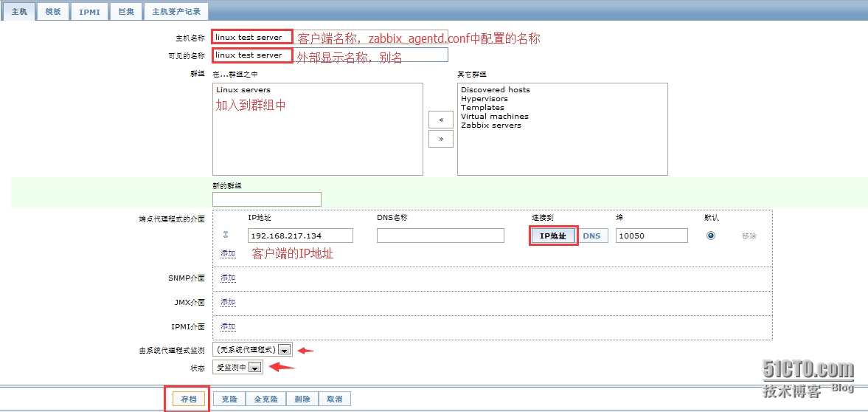Click 添加 link in SNMP介面 row
The width and height of the screenshot is (868, 412).
pos(228,278)
